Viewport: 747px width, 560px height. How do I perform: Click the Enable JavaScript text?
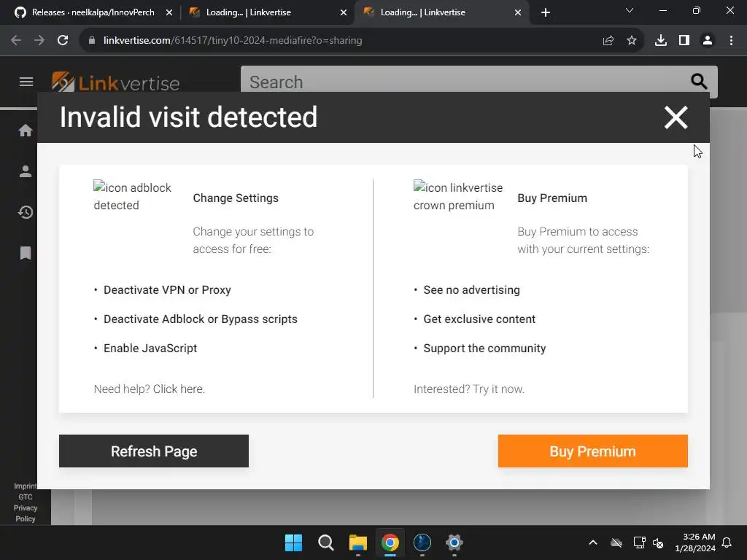(x=150, y=348)
